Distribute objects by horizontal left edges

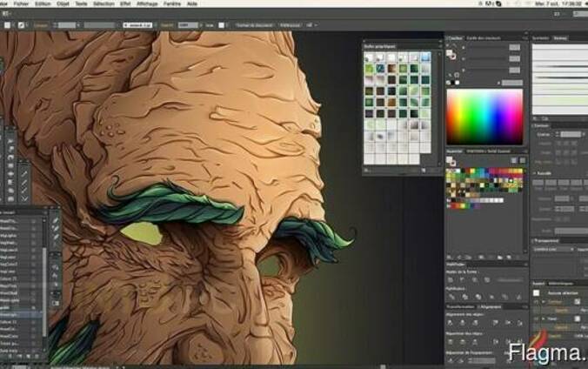(496, 342)
